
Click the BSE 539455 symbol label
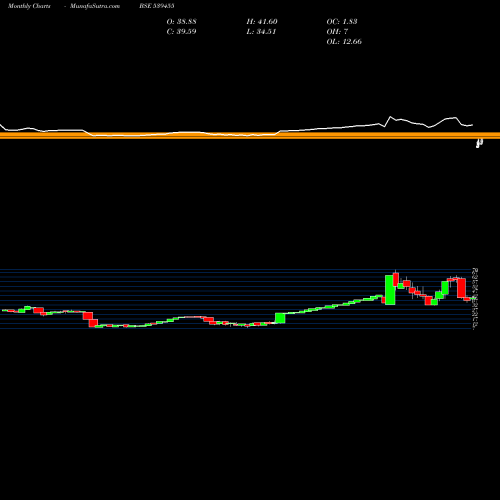pyautogui.click(x=157, y=6)
